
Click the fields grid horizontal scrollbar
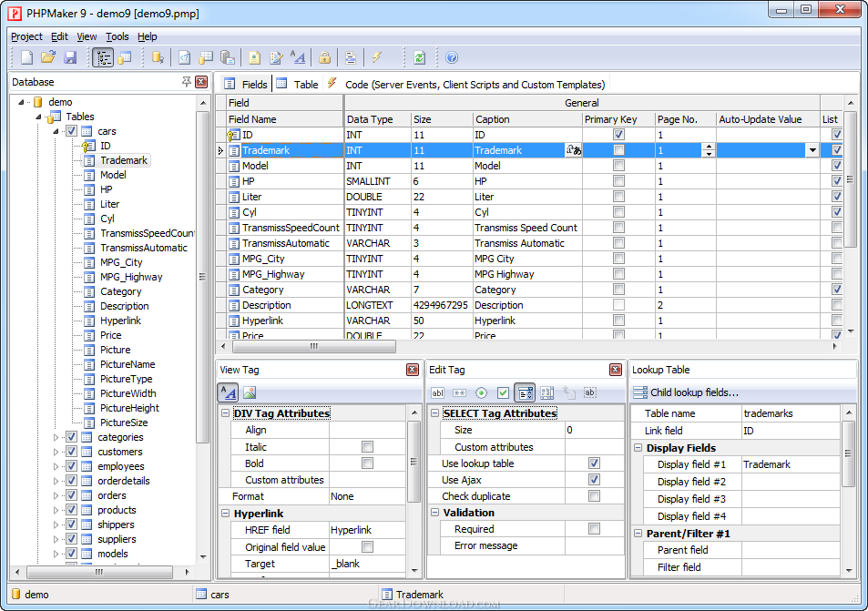pos(314,346)
